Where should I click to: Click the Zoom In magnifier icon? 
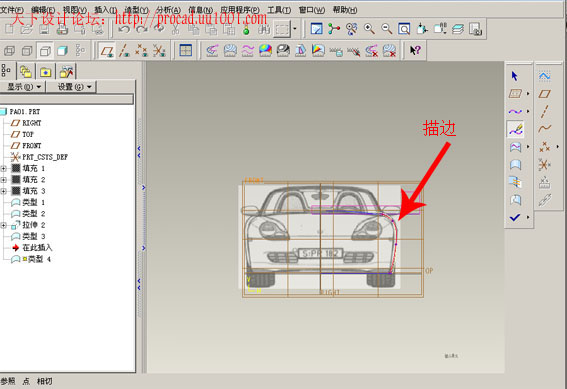pyautogui.click(x=369, y=29)
